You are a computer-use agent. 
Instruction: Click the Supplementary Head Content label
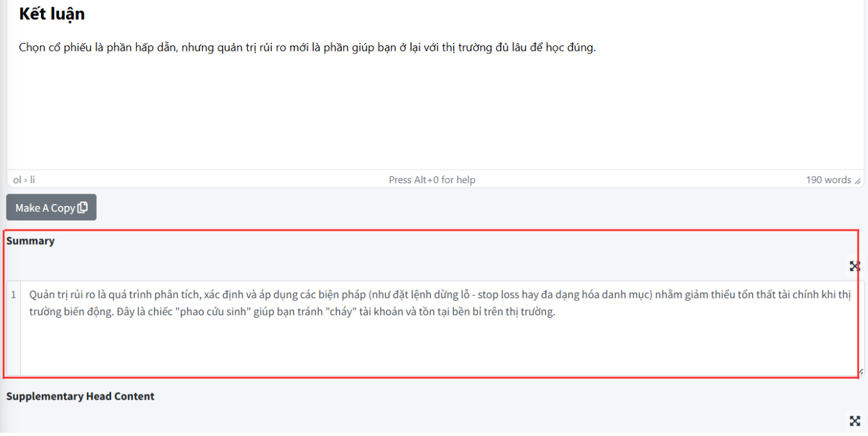click(x=81, y=396)
